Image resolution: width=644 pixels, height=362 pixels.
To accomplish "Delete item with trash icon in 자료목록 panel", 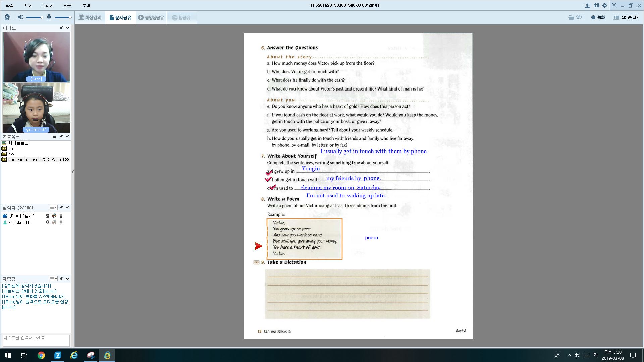I will (x=54, y=137).
